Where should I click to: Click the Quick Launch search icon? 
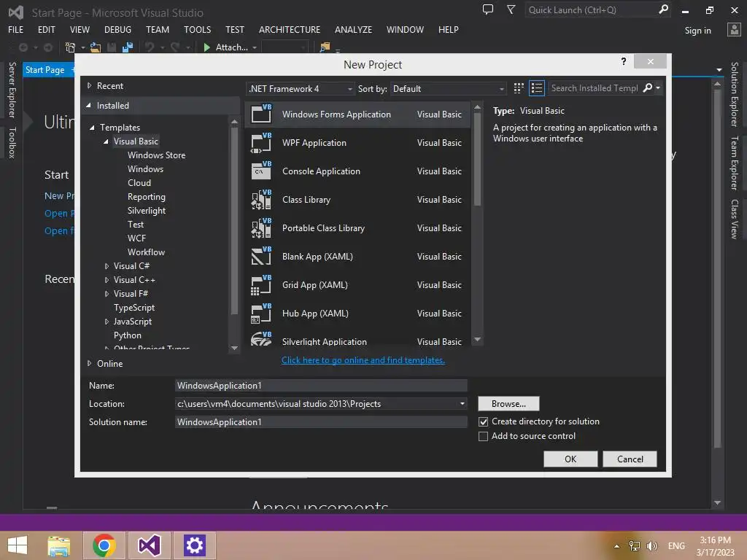662,9
